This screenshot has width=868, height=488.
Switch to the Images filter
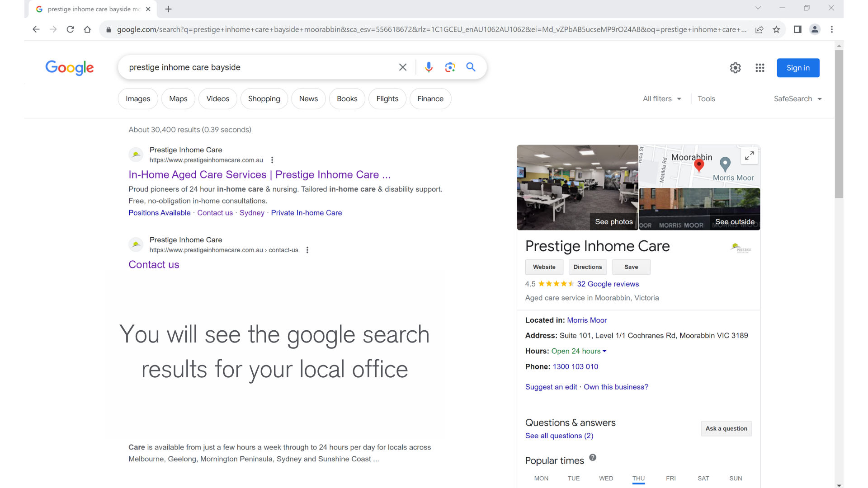tap(138, 99)
